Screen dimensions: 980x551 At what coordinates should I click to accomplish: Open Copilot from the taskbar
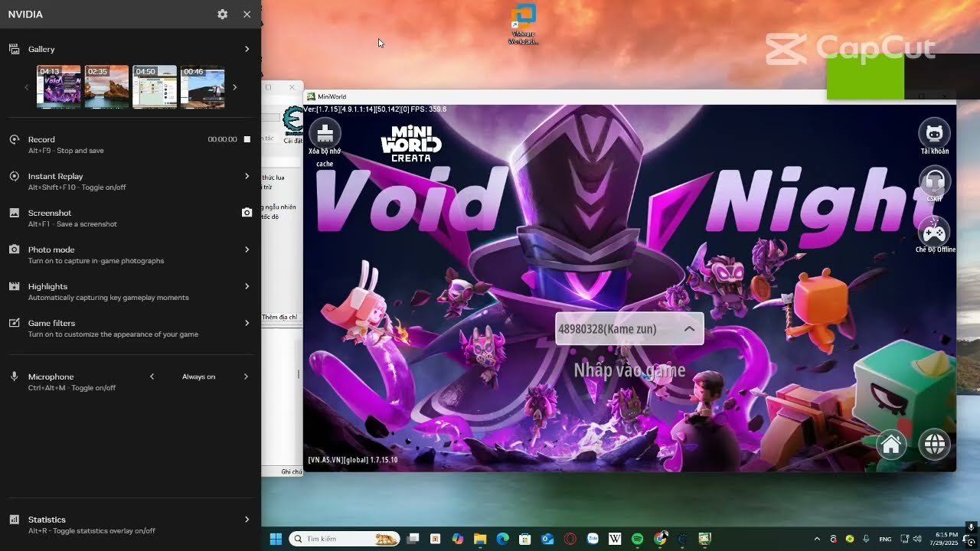(458, 539)
